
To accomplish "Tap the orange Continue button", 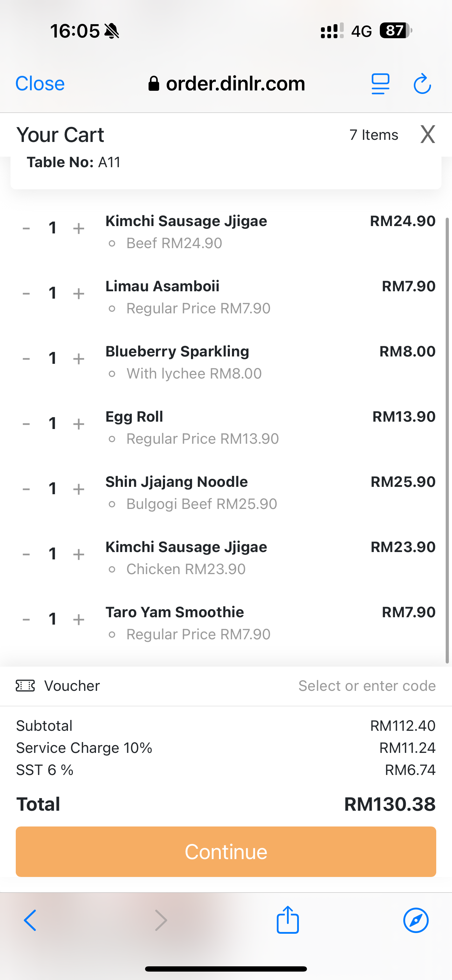I will [226, 851].
